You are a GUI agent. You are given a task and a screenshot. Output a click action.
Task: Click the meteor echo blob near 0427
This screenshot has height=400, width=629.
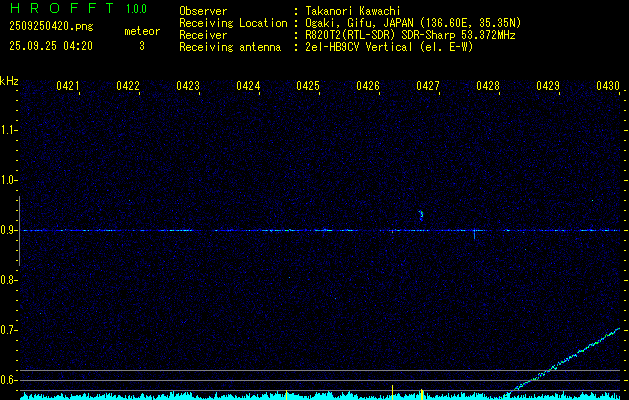421,215
